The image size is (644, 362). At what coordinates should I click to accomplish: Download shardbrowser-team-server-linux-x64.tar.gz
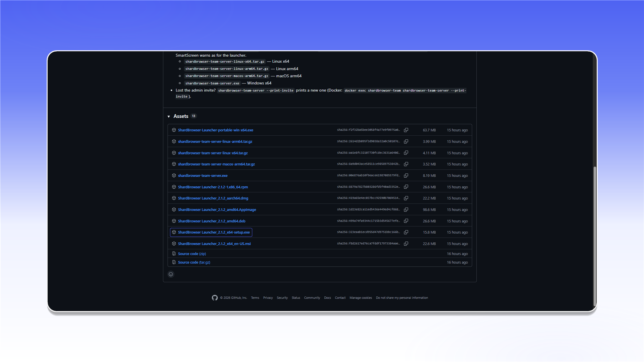pyautogui.click(x=213, y=153)
